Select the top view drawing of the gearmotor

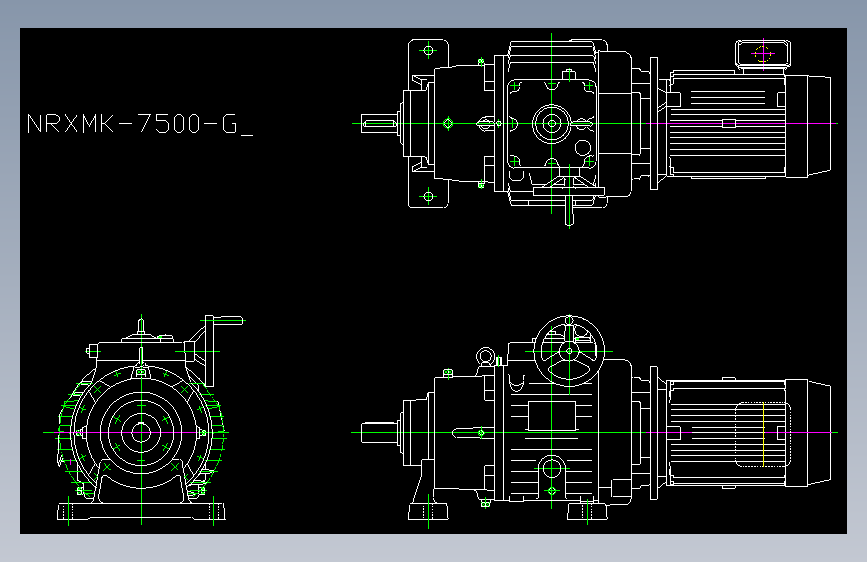coord(595,130)
